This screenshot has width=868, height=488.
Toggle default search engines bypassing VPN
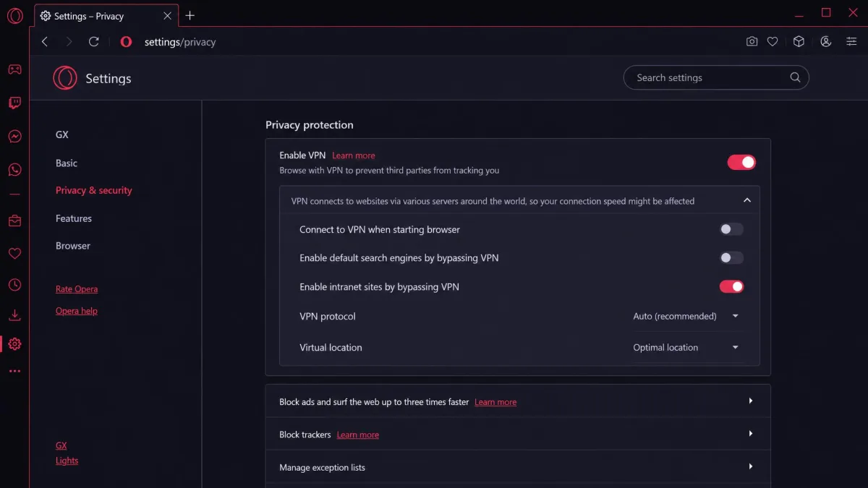[731, 258]
